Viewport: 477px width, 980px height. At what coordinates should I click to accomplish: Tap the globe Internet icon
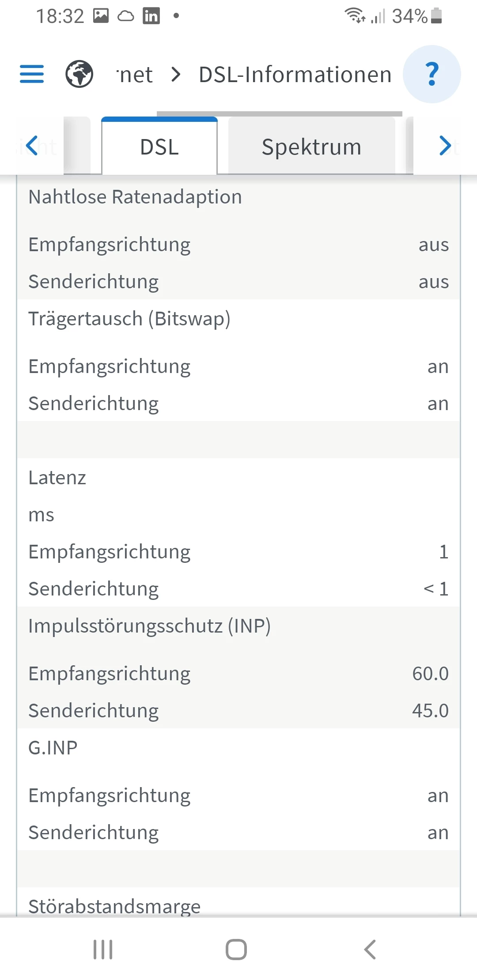tap(79, 74)
